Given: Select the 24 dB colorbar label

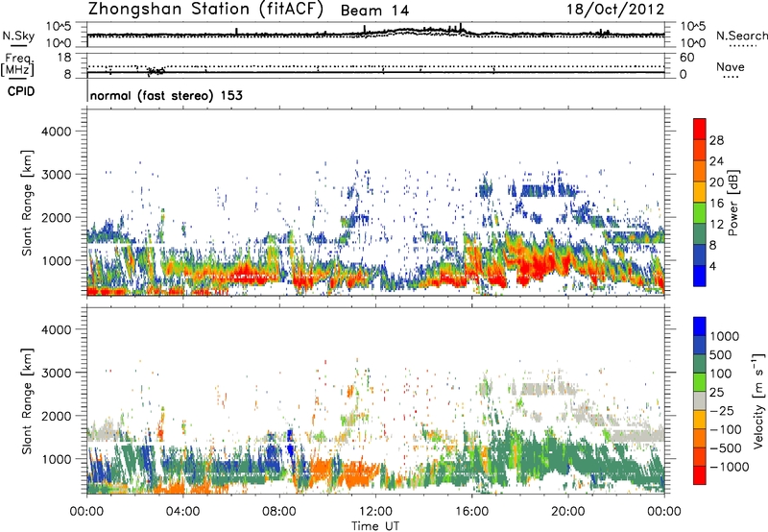Looking at the screenshot, I should pos(716,161).
